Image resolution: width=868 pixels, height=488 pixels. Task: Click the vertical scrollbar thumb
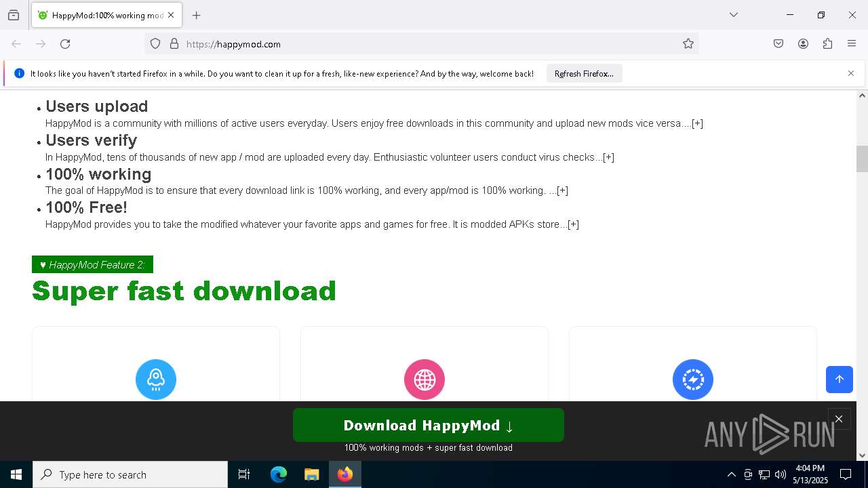click(862, 159)
